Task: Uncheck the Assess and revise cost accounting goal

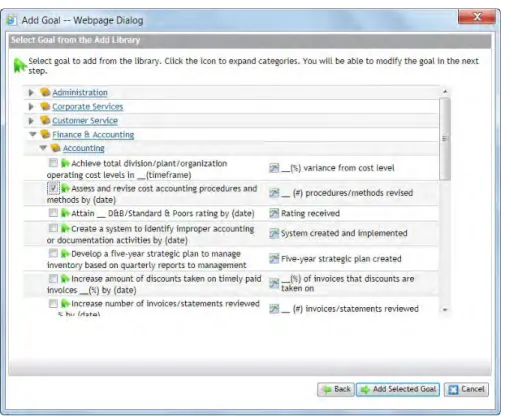Action: (53, 188)
